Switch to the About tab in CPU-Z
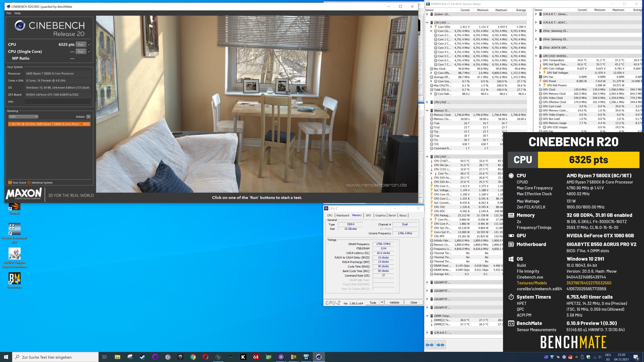The width and height of the screenshot is (644, 362). (x=403, y=215)
